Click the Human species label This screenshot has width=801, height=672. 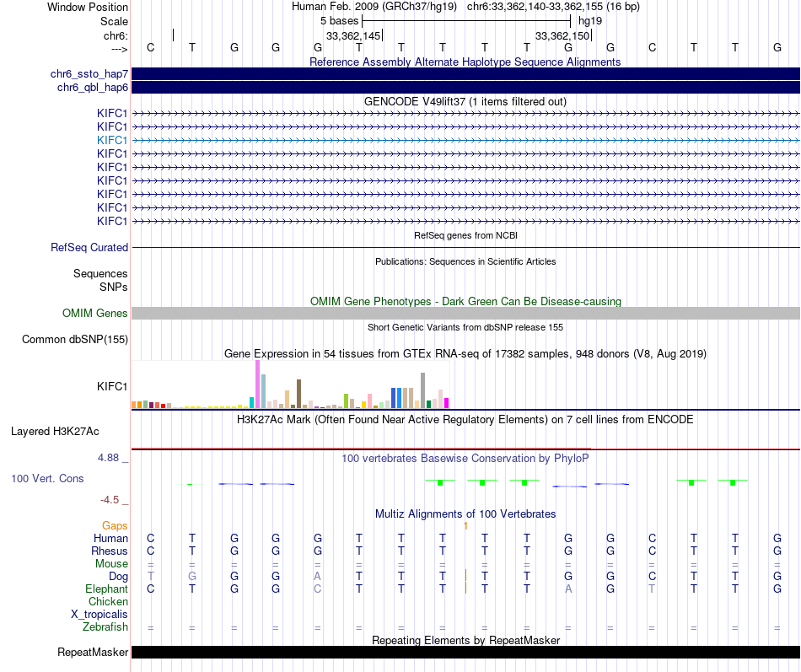pos(110,539)
